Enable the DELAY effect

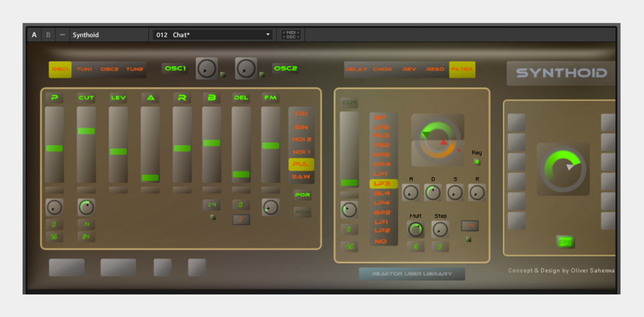356,69
